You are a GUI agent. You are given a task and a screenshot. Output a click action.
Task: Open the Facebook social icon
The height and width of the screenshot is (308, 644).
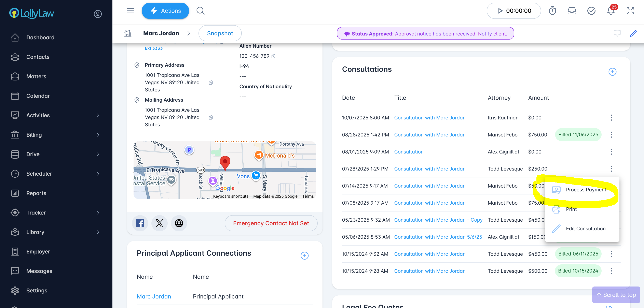coord(140,223)
